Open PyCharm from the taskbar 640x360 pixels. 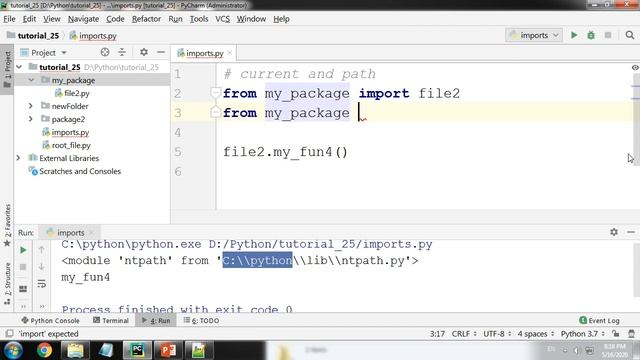(x=137, y=350)
